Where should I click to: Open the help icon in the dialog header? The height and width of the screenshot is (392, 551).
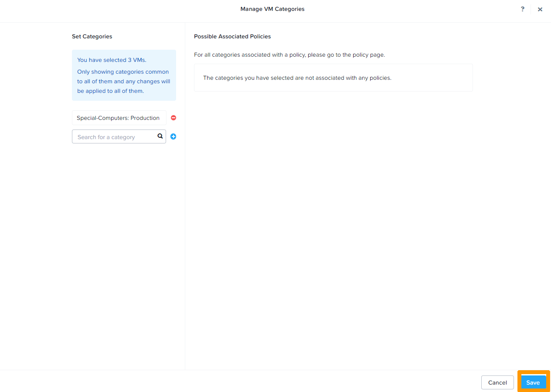tap(522, 9)
